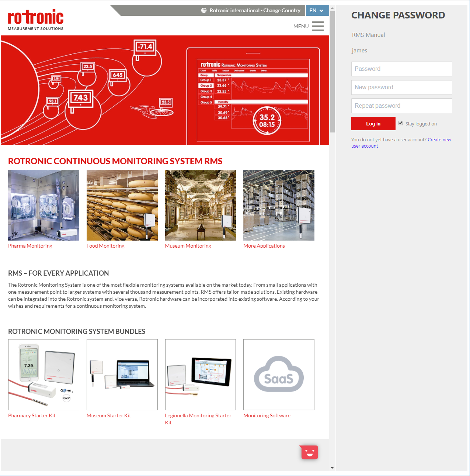Click the scrollbar down arrow
The image size is (470, 476).
[x=332, y=468]
